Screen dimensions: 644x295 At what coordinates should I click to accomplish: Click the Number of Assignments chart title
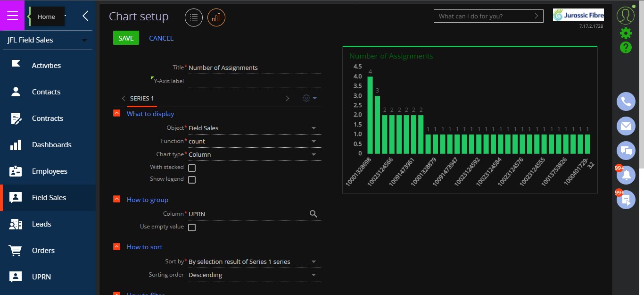[x=391, y=56]
